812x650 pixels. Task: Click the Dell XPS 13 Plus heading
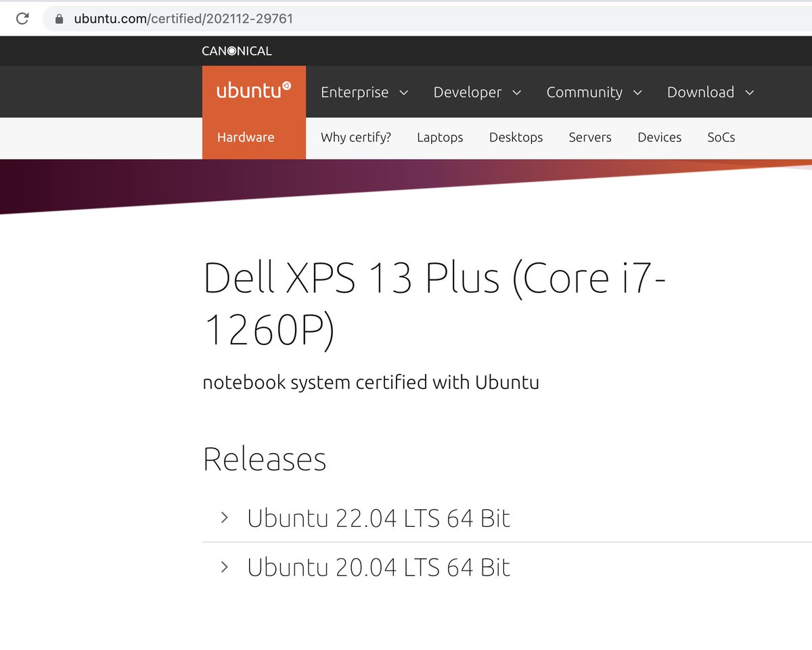435,304
